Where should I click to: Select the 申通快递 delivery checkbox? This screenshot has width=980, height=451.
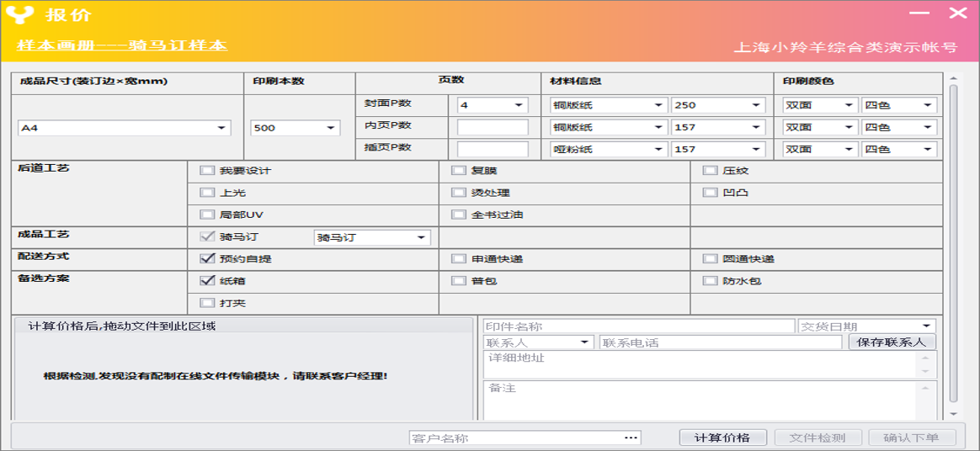pos(459,259)
